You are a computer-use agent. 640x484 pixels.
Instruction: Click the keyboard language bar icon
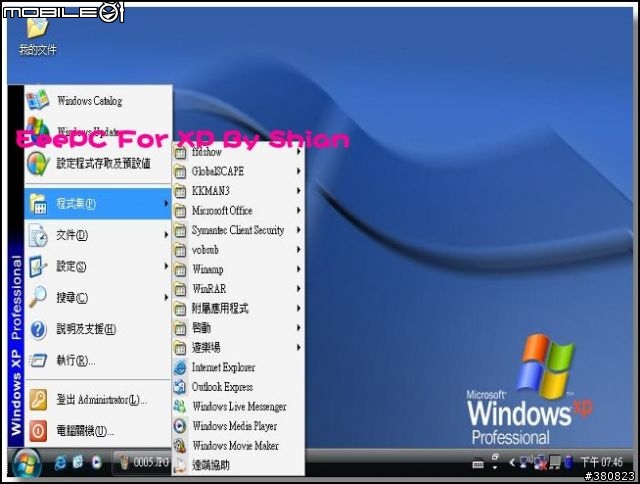coord(478,464)
